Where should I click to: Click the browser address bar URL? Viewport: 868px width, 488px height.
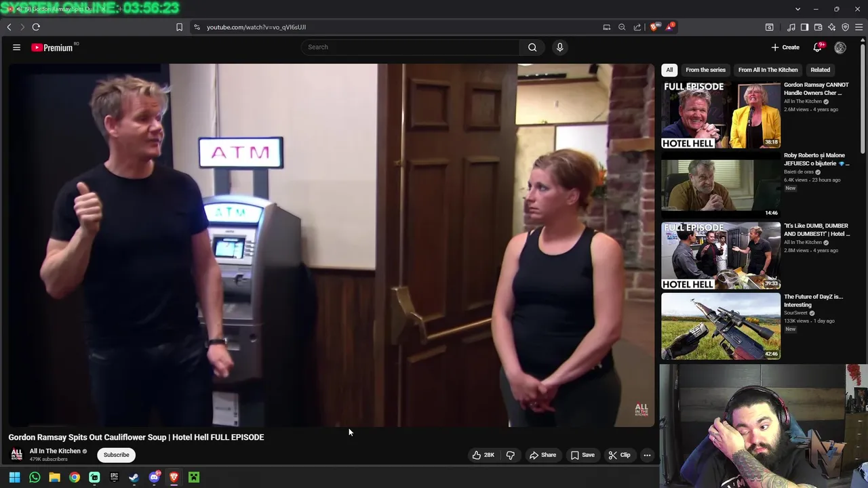tap(256, 27)
